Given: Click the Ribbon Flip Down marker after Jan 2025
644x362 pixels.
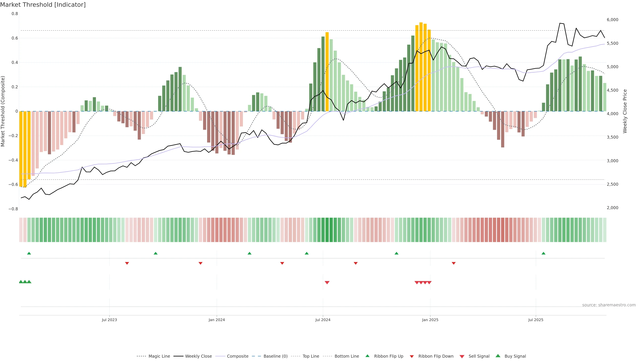Looking at the screenshot, I should pos(453,263).
